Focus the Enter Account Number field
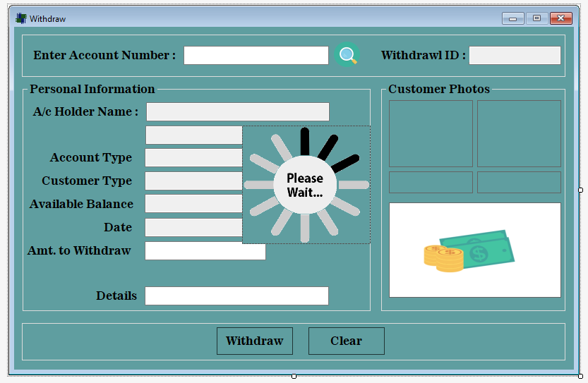588x383 pixels. coord(256,56)
